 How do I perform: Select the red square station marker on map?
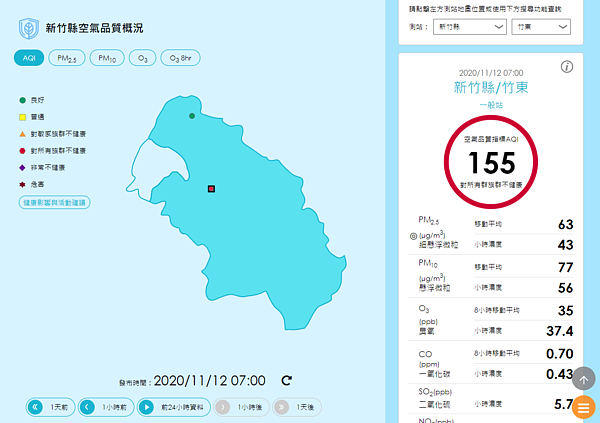211,189
